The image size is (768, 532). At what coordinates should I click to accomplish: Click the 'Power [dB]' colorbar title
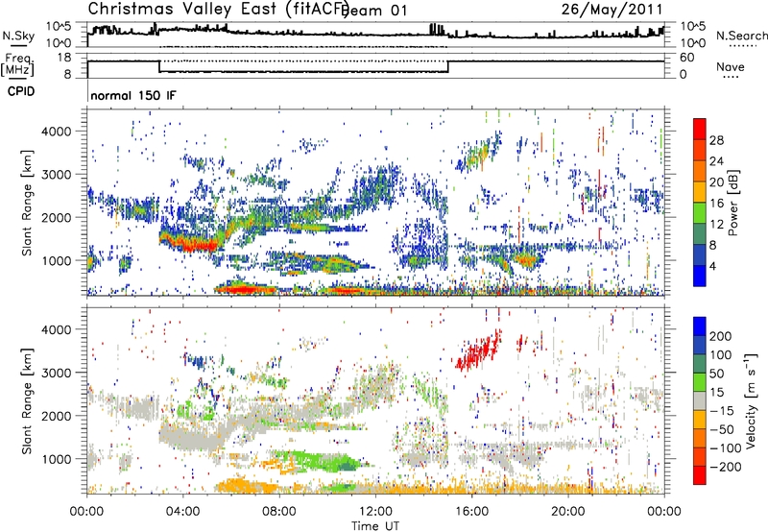coord(732,203)
